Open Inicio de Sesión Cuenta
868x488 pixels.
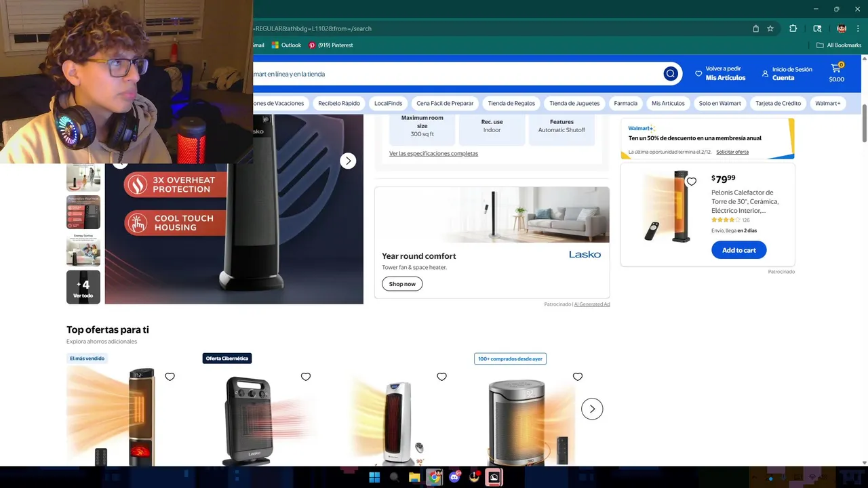click(x=787, y=73)
